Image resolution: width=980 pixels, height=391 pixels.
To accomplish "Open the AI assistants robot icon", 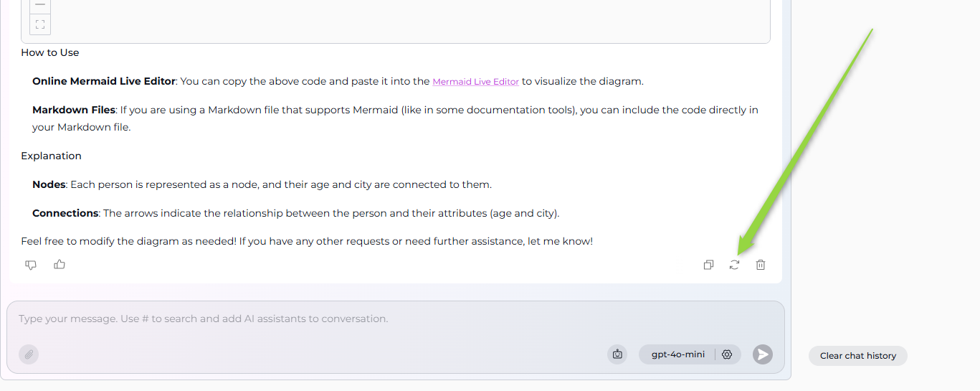I will [617, 354].
